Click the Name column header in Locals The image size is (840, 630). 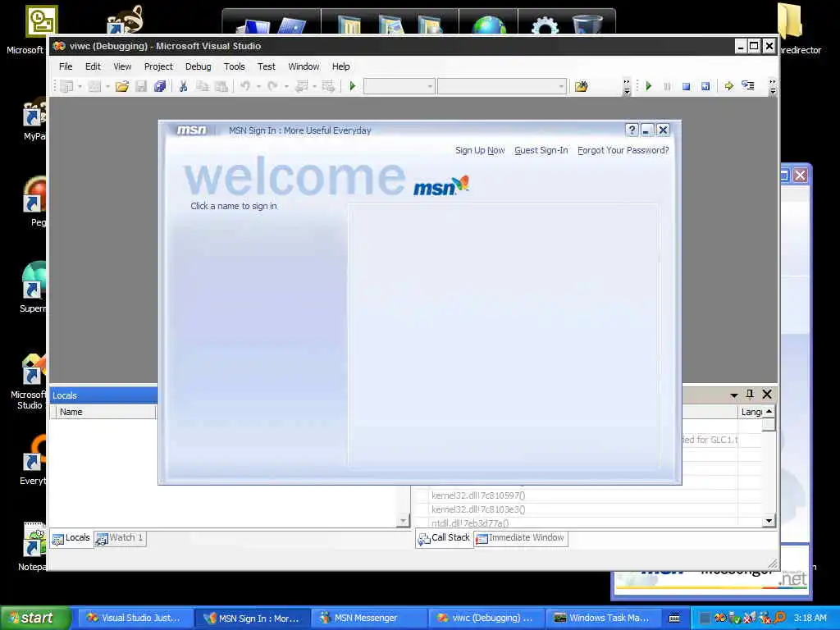106,412
